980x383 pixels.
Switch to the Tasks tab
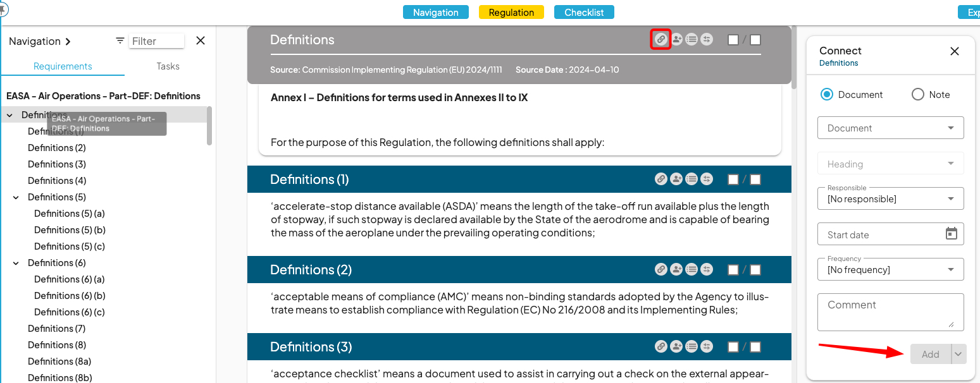168,66
